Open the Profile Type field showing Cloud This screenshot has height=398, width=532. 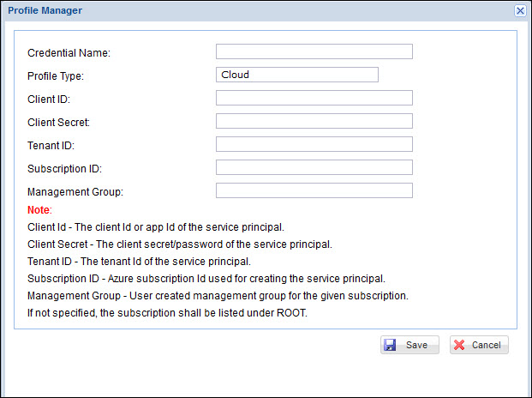(x=296, y=75)
